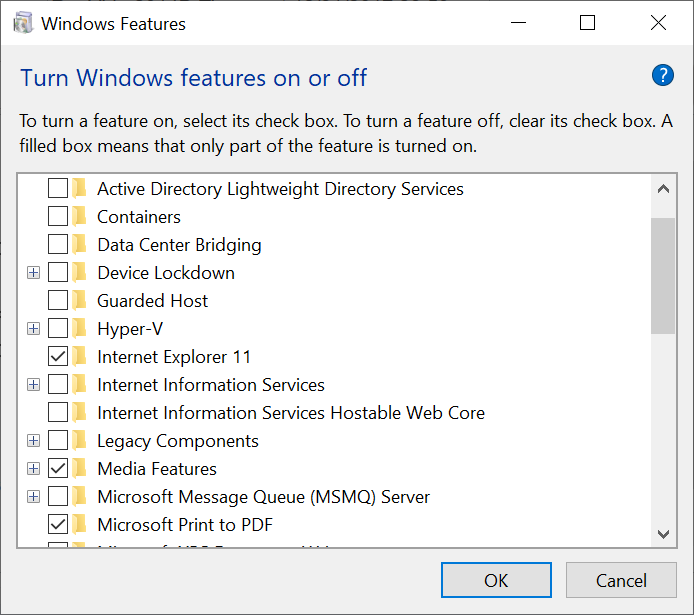694x615 pixels.
Task: Expand the Internet Information Services node
Action: [33, 385]
